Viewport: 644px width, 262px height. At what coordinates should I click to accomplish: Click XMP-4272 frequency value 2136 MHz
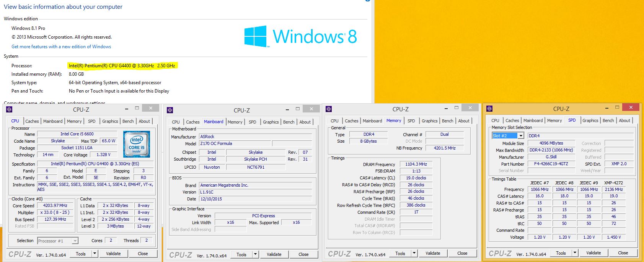(x=614, y=189)
